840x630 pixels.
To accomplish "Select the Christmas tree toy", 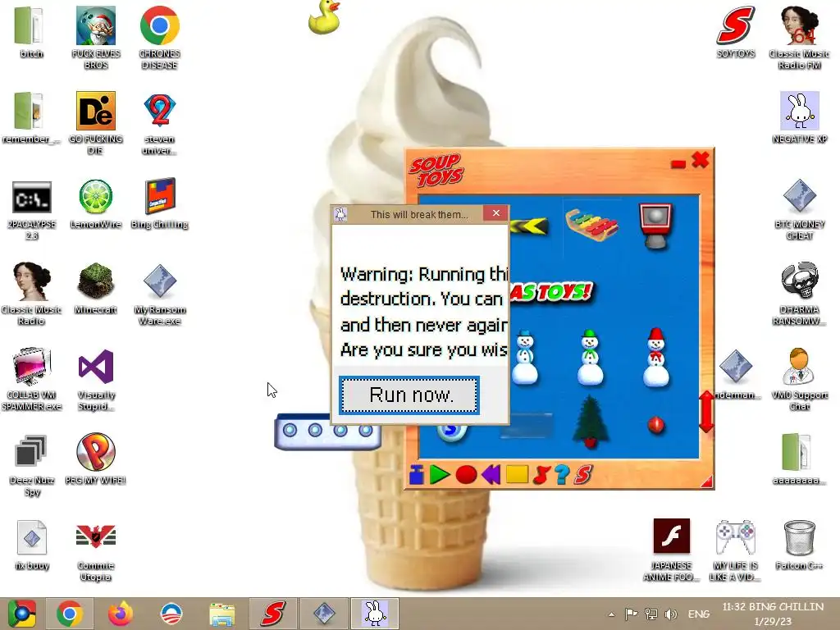I will pos(591,422).
